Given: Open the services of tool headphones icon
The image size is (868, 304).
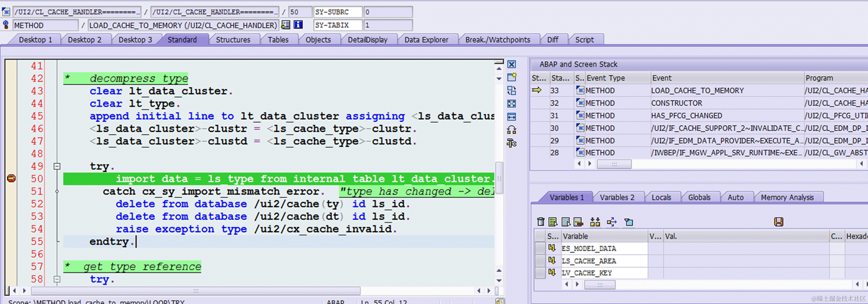Looking at the screenshot, I should click(x=512, y=130).
